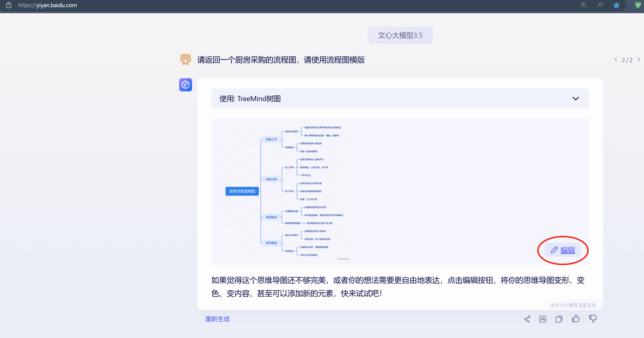Click the 及时补充缺货商品 leaf text
Image resolution: width=644 pixels, height=338 pixels.
pos(309,255)
